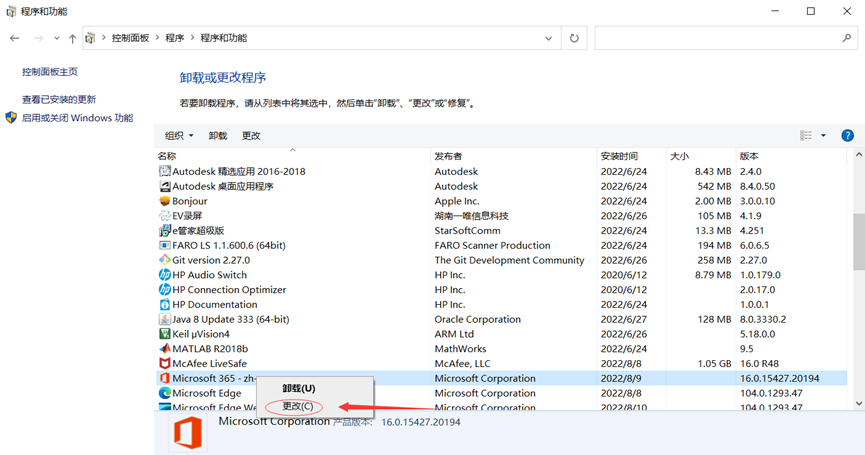
Task: Click Oracle Corporation publisher cell
Action: pos(478,319)
